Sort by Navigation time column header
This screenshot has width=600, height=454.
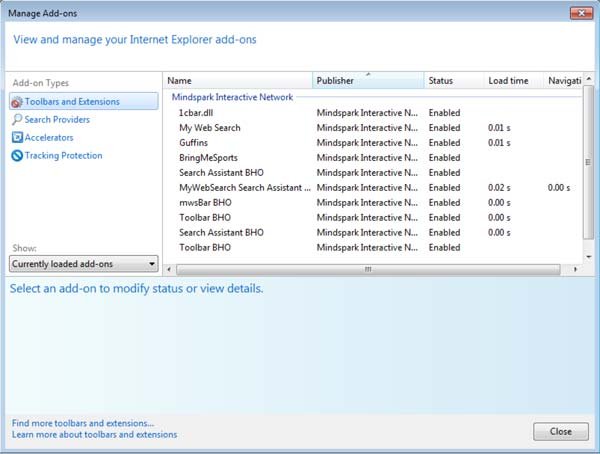(563, 81)
